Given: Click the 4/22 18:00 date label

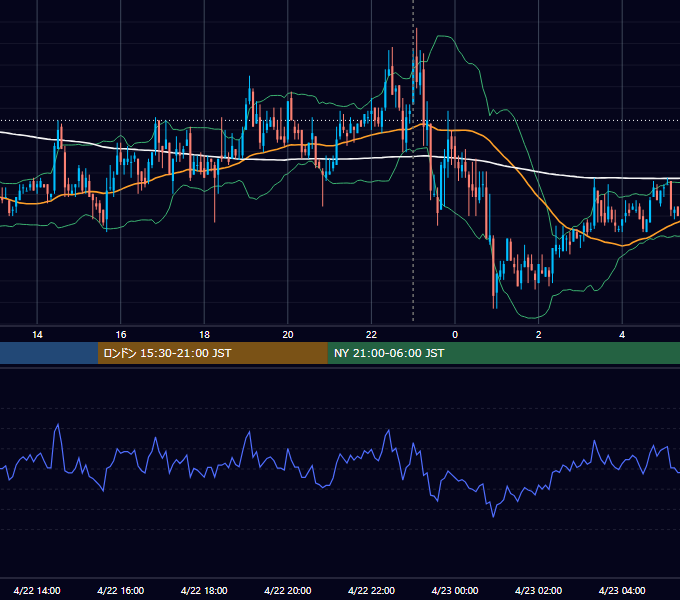Looking at the screenshot, I should coord(204,590).
